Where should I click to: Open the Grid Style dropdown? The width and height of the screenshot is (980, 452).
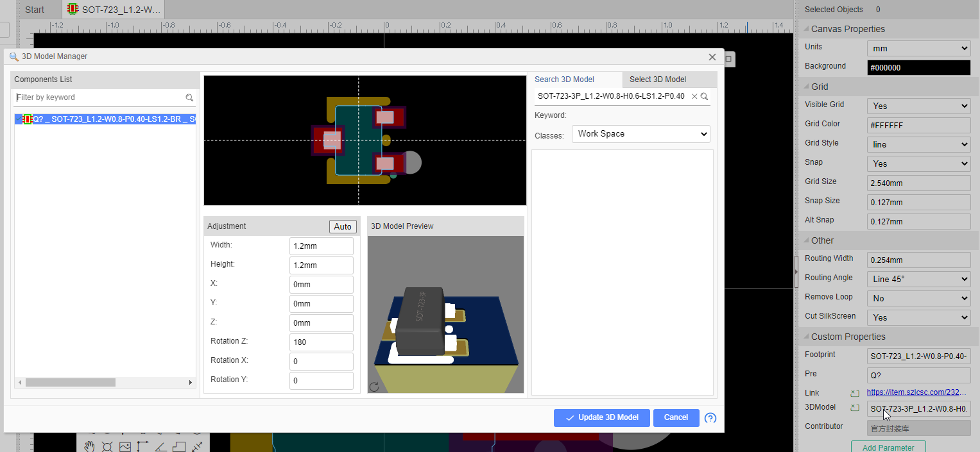pos(918,144)
